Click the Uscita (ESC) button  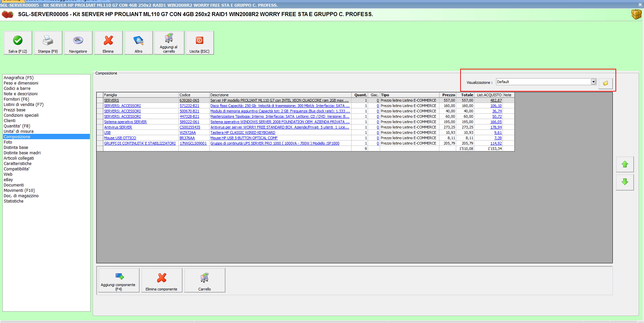coord(200,43)
